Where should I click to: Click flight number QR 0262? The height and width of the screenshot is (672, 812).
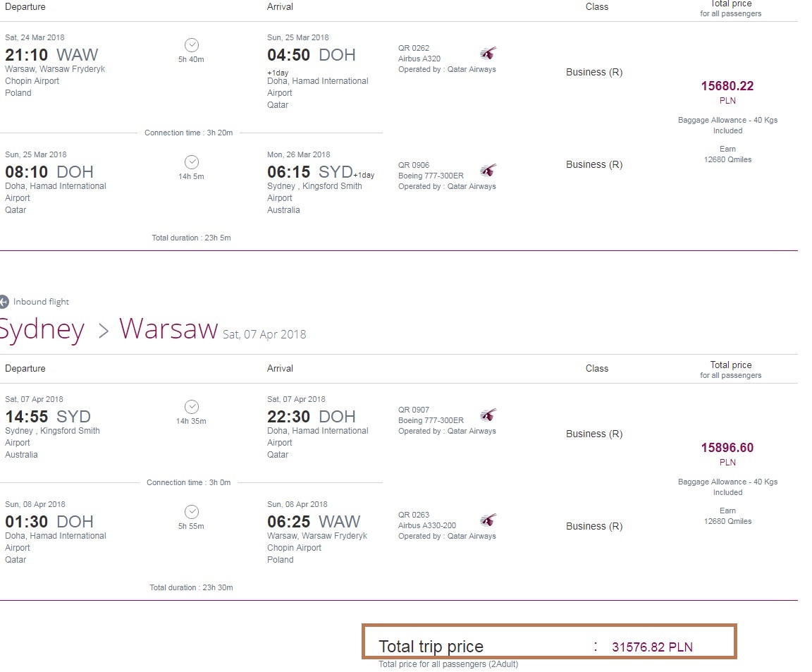pyautogui.click(x=413, y=48)
